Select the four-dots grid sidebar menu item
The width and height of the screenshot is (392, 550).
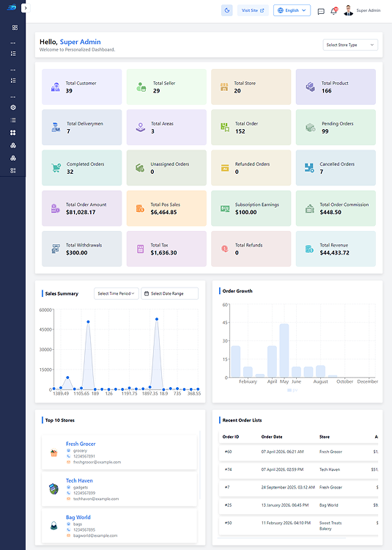pos(13,133)
